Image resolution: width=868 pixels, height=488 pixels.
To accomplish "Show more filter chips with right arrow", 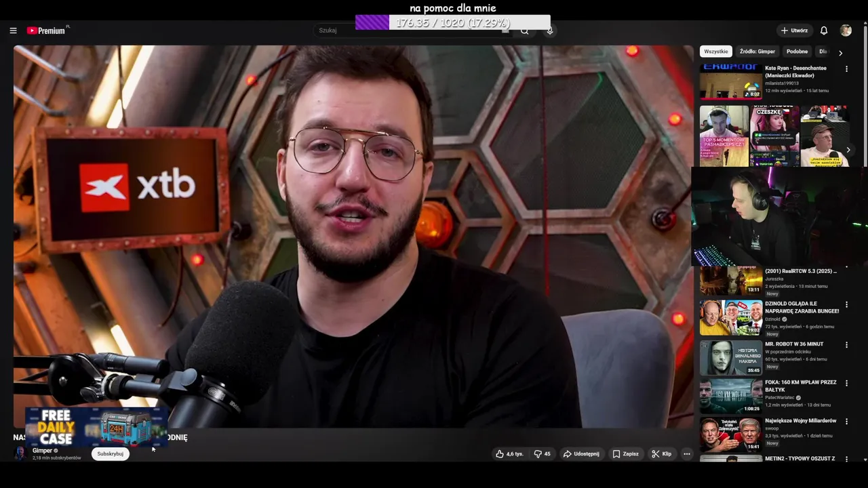I will [x=840, y=53].
